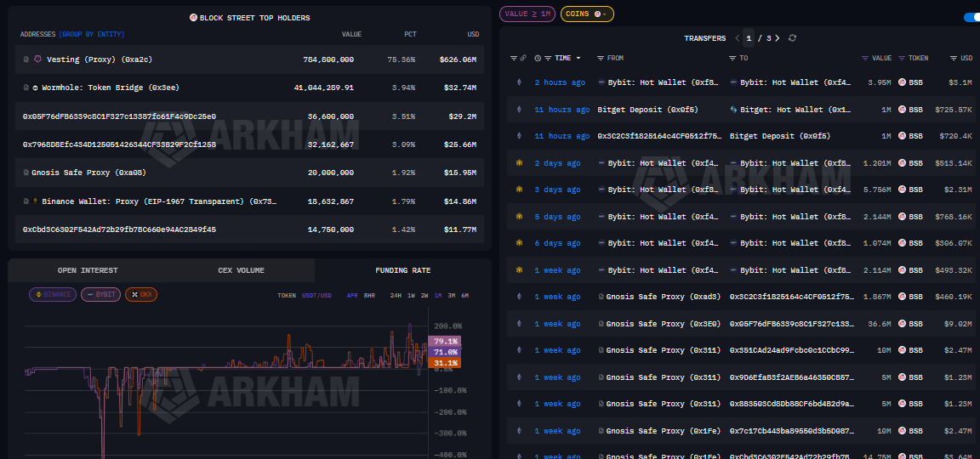Click the clock icon beside TIME header
Screen dimensions: 980x459
pos(538,58)
